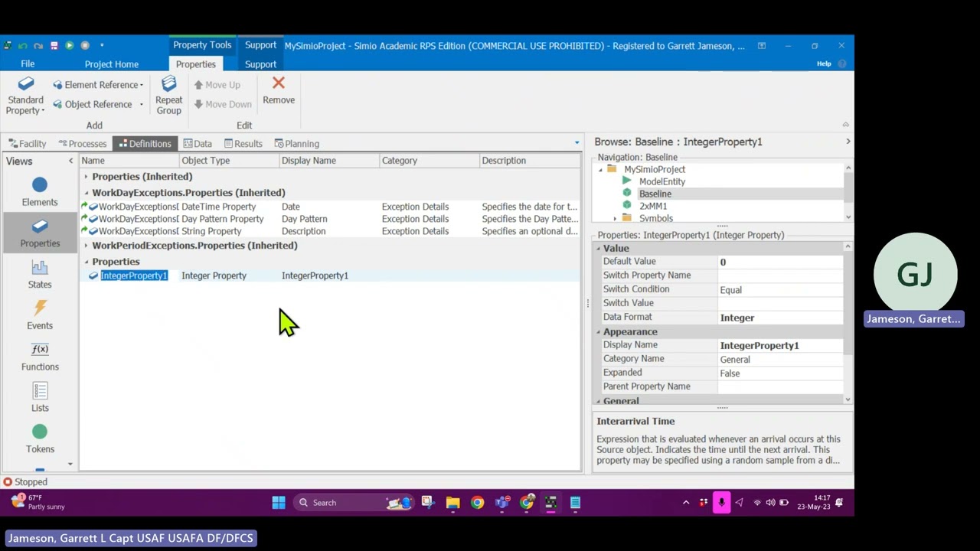Select Baseline in the Navigation tree
This screenshot has height=551, width=980.
click(655, 194)
